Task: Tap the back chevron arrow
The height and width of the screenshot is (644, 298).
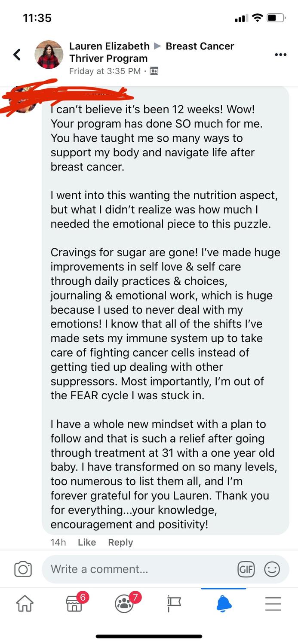Action: 17,55
